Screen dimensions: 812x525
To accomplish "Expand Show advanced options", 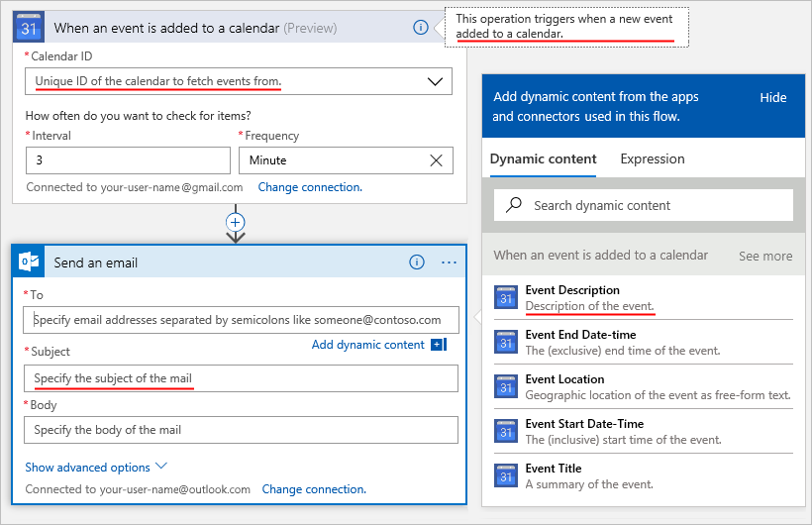I will point(96,467).
